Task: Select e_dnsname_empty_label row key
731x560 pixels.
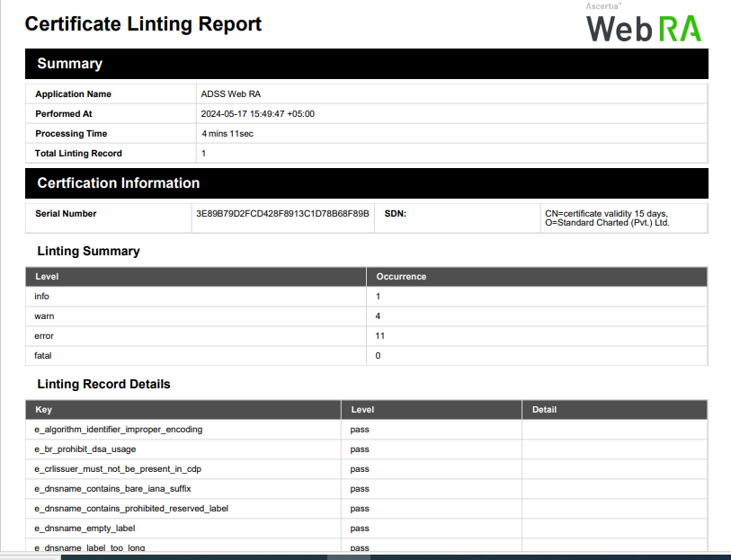Action: 85,529
